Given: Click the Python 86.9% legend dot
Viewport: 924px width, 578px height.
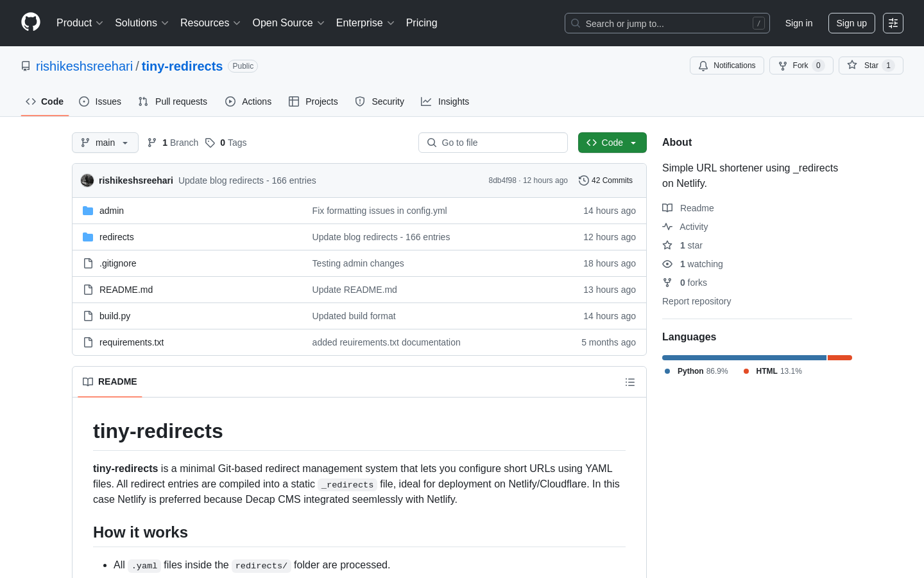Looking at the screenshot, I should coord(667,371).
